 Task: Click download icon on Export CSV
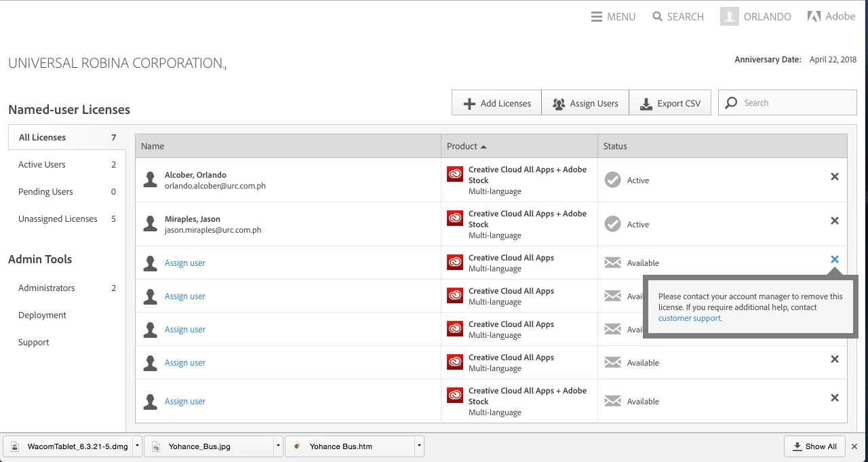coord(646,104)
